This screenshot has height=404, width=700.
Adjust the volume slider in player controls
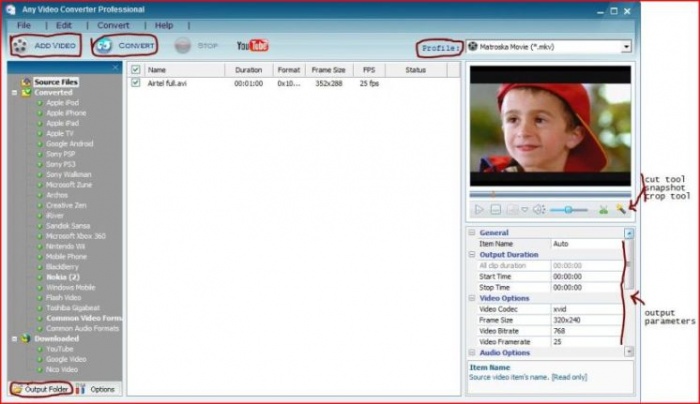pyautogui.click(x=570, y=210)
